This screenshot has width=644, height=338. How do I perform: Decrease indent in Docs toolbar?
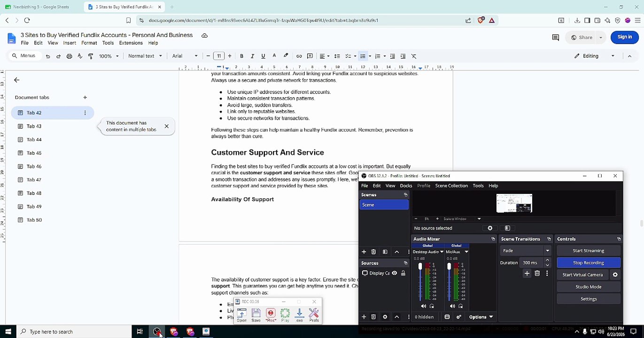tap(392, 56)
